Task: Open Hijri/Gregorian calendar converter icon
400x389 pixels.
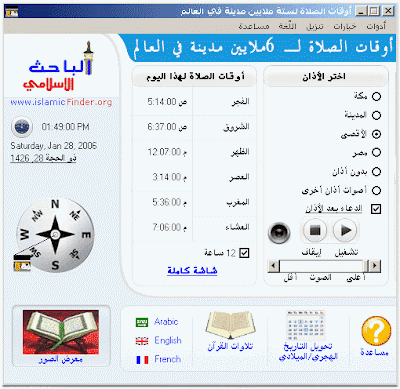Action: (306, 325)
